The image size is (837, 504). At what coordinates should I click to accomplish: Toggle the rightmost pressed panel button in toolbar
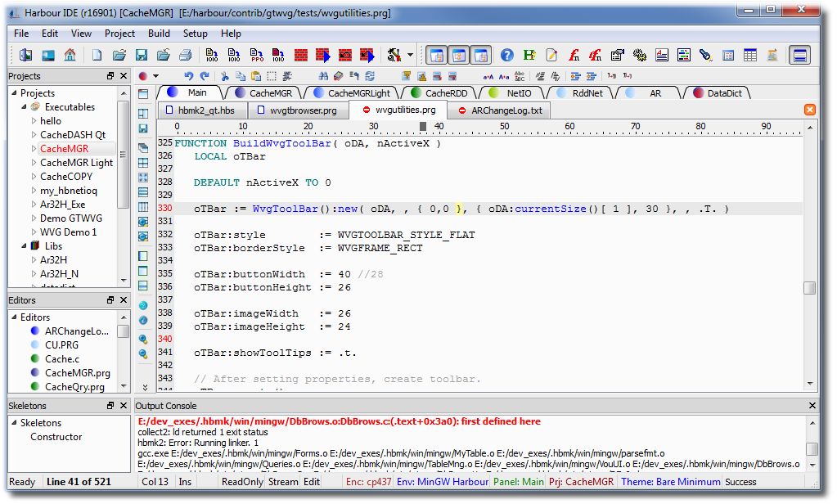click(x=800, y=56)
